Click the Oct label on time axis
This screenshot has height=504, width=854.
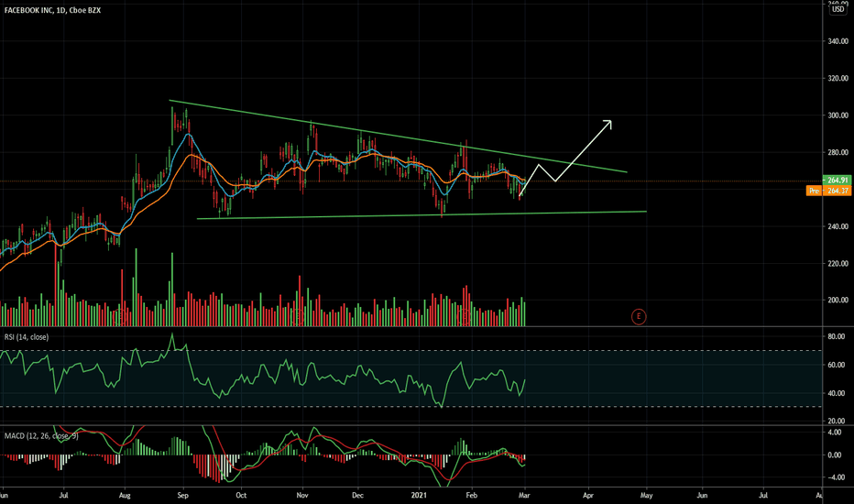241,495
